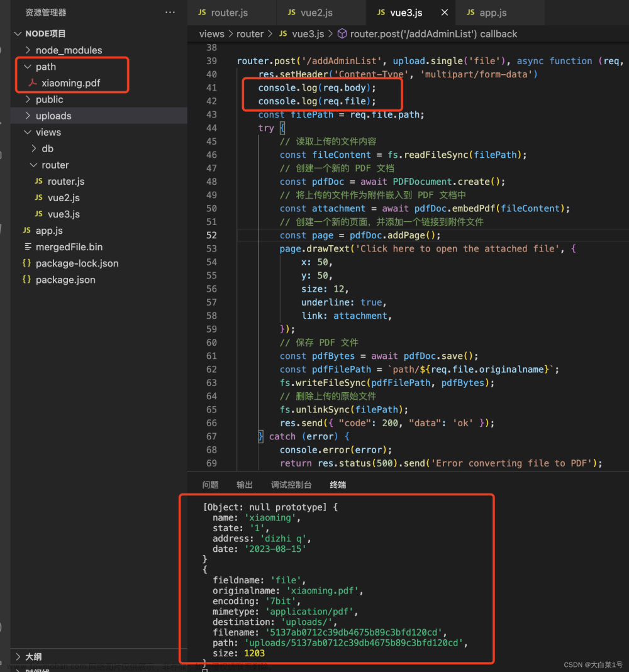629x672 pixels.
Task: Open the 输出 output panel tab
Action: [245, 485]
